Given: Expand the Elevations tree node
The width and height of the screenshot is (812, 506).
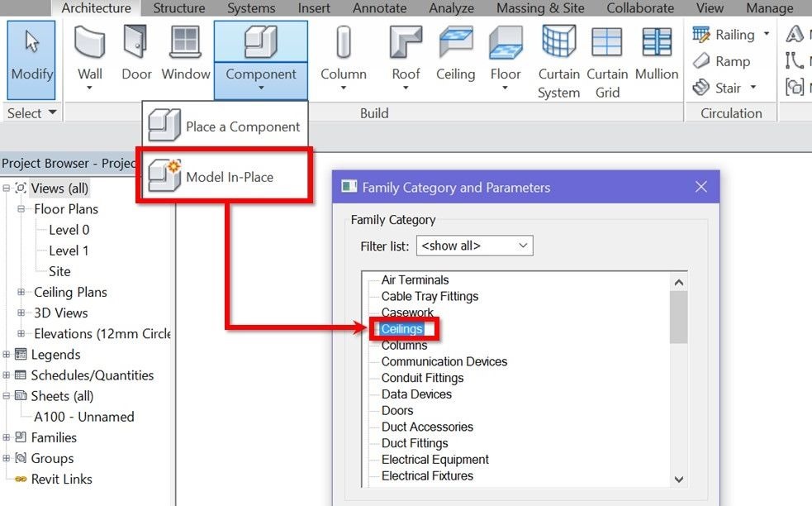Looking at the screenshot, I should click(21, 333).
